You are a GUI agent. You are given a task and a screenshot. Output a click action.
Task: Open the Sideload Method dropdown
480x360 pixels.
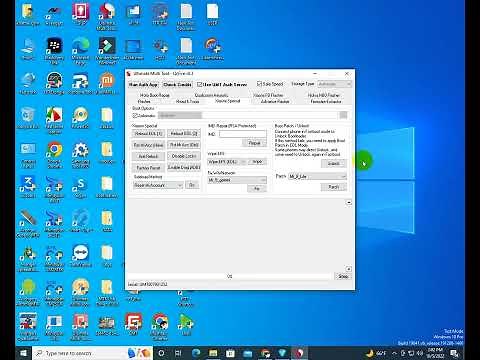[x=158, y=185]
